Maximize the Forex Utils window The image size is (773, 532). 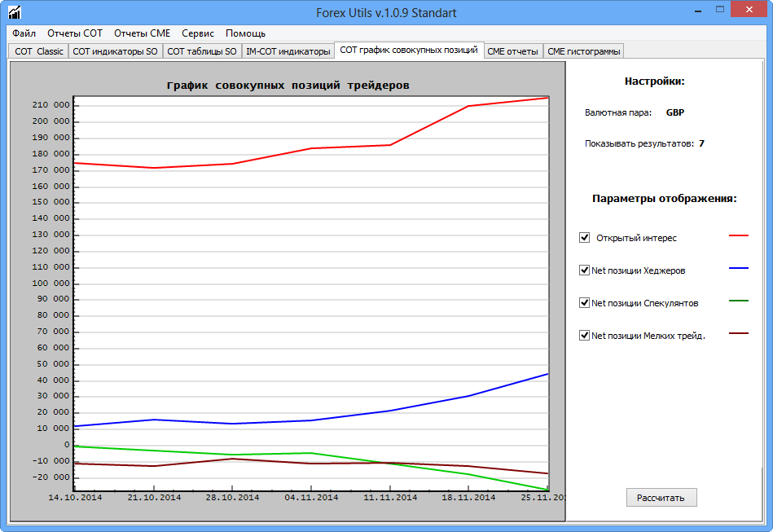[721, 9]
